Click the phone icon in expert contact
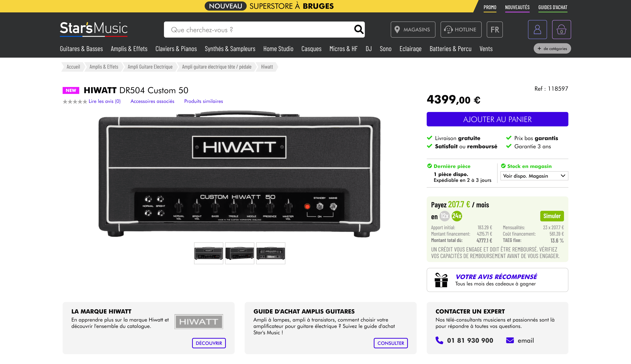 (439, 340)
